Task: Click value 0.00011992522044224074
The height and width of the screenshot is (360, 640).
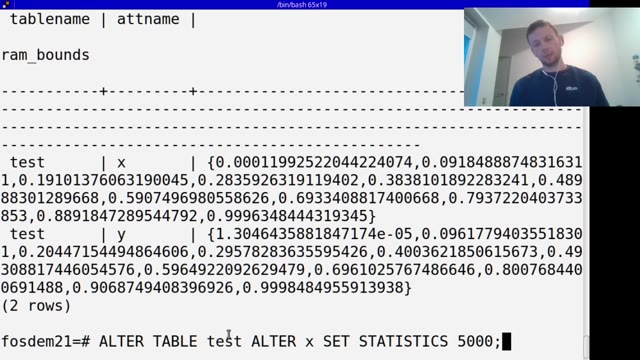Action: point(313,162)
